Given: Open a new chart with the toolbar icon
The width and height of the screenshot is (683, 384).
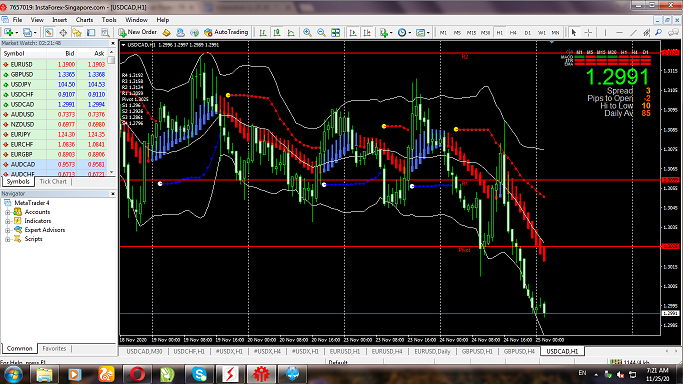Looking at the screenshot, I should coord(8,32).
